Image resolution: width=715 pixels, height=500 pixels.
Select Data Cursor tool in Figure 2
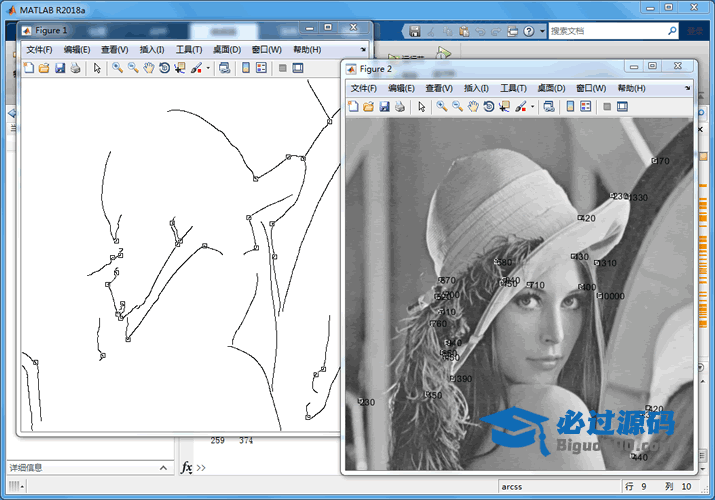pyautogui.click(x=504, y=107)
